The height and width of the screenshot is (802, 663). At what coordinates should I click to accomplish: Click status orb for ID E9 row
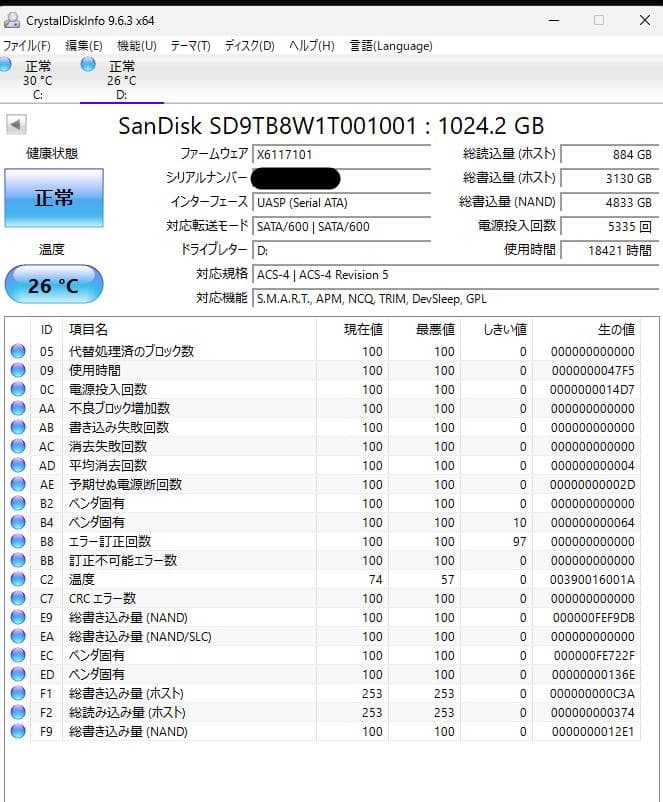click(18, 617)
